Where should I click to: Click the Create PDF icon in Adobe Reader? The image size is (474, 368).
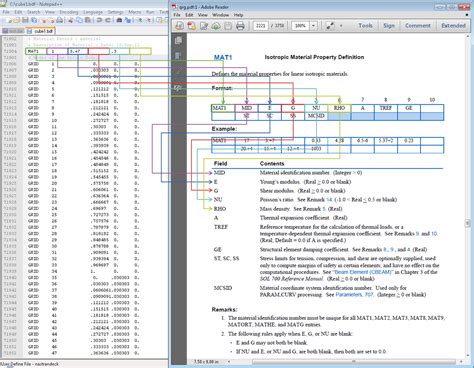click(x=192, y=26)
